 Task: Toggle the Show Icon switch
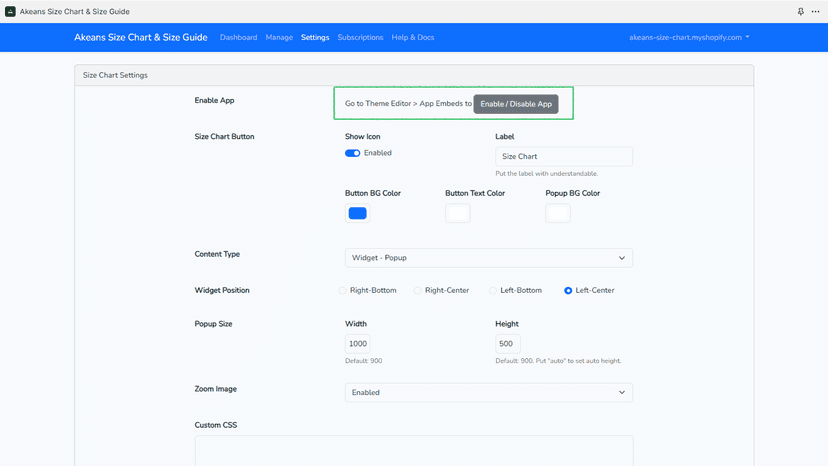point(352,153)
